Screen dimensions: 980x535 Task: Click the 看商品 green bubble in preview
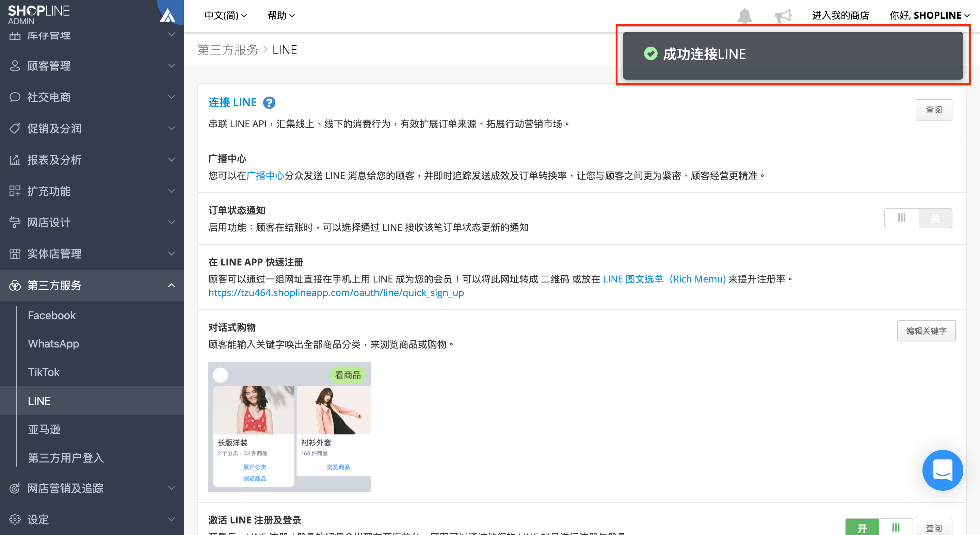(348, 375)
